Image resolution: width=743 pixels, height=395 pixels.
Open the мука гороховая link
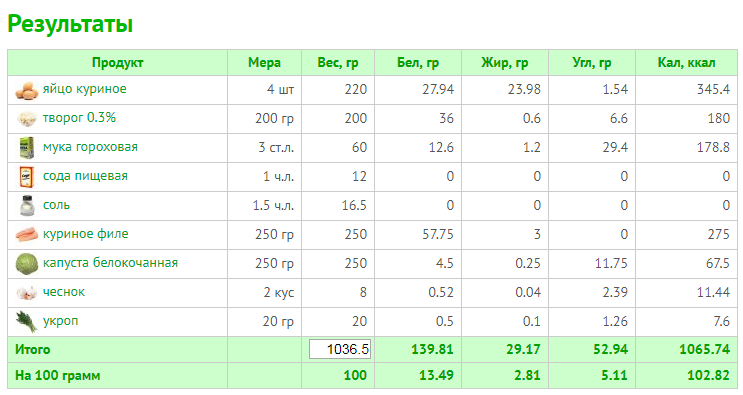(90, 147)
